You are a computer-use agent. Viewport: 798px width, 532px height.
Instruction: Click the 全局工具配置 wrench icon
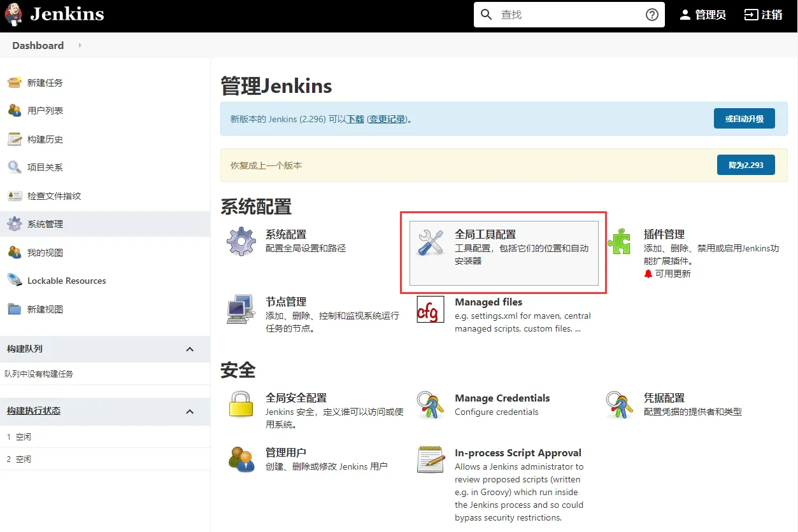[x=431, y=242]
